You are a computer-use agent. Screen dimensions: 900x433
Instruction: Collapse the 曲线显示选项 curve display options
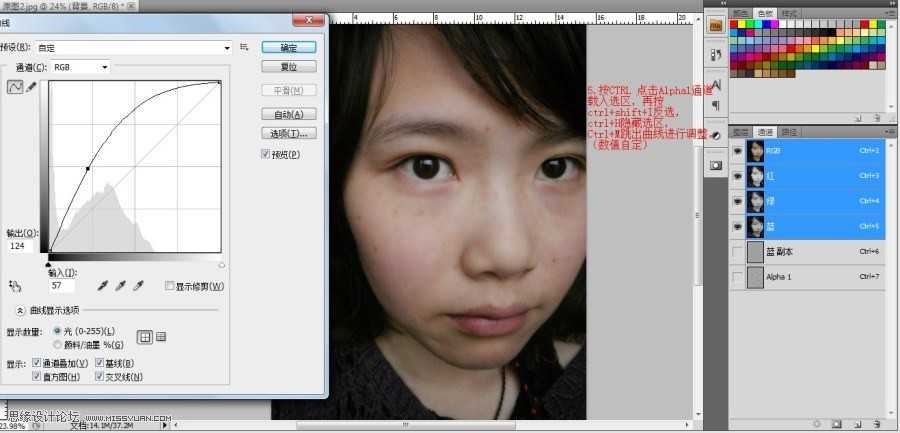pyautogui.click(x=20, y=310)
